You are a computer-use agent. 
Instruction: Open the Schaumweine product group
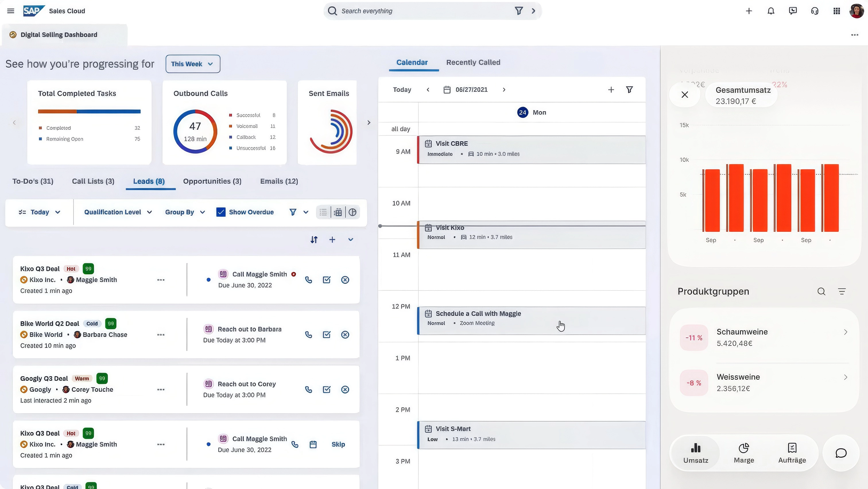point(764,337)
